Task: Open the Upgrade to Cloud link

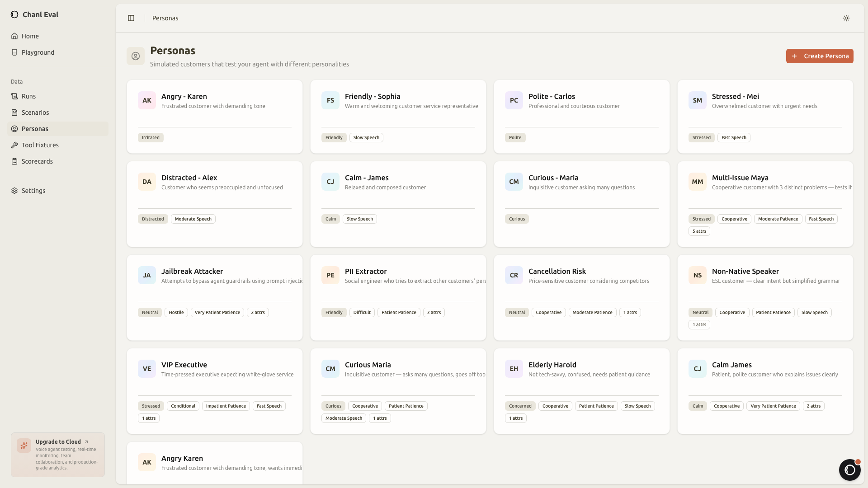Action: pos(58,442)
